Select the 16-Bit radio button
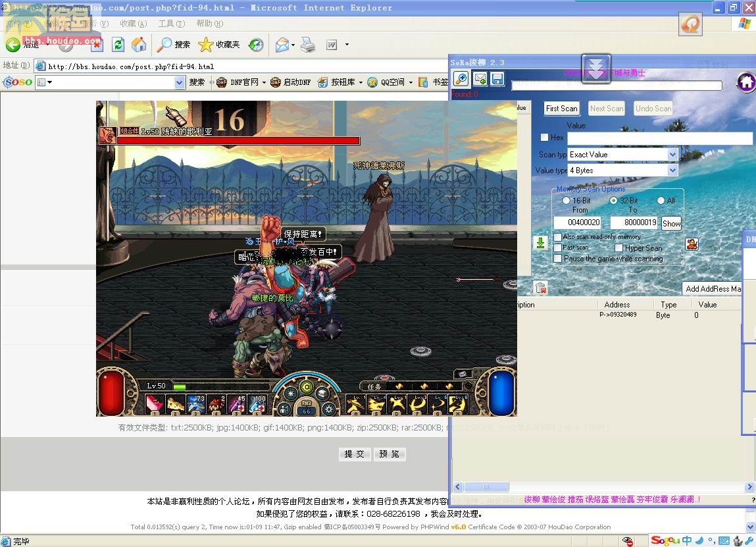The height and width of the screenshot is (547, 756). [566, 201]
